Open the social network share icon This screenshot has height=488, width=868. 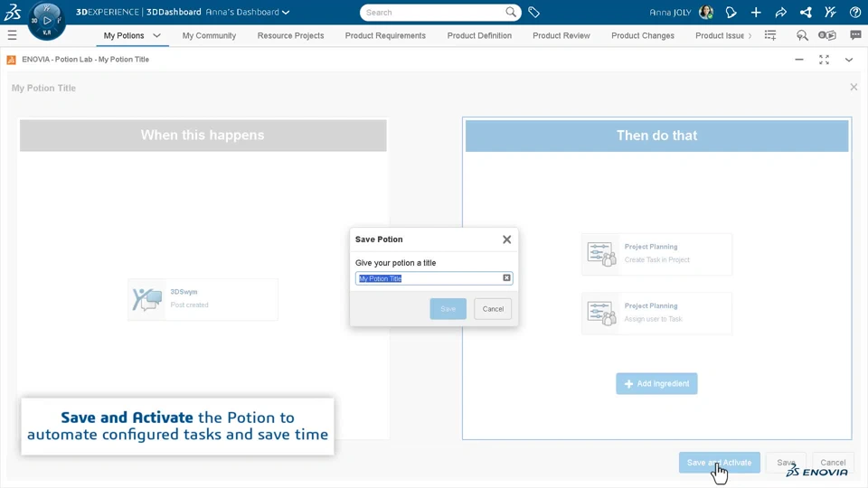(806, 12)
